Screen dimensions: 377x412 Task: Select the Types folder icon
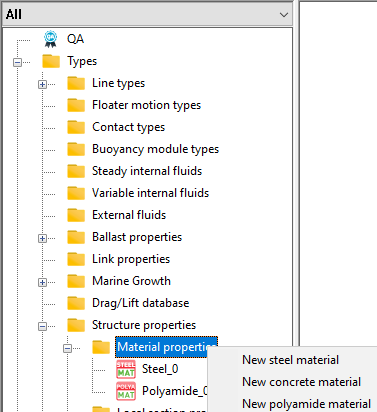(x=51, y=61)
